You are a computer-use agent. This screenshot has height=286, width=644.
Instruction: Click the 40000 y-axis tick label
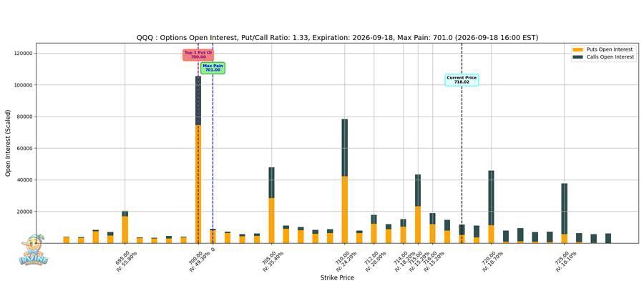click(x=26, y=179)
